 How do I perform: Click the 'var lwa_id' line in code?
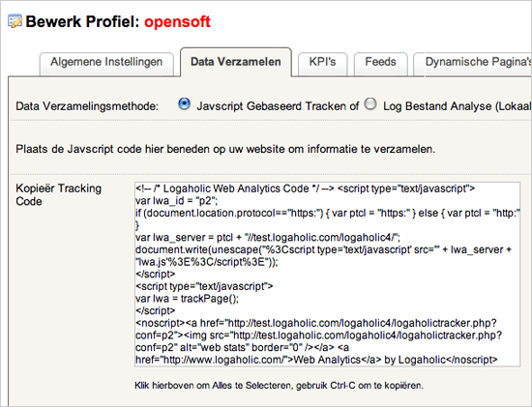176,201
